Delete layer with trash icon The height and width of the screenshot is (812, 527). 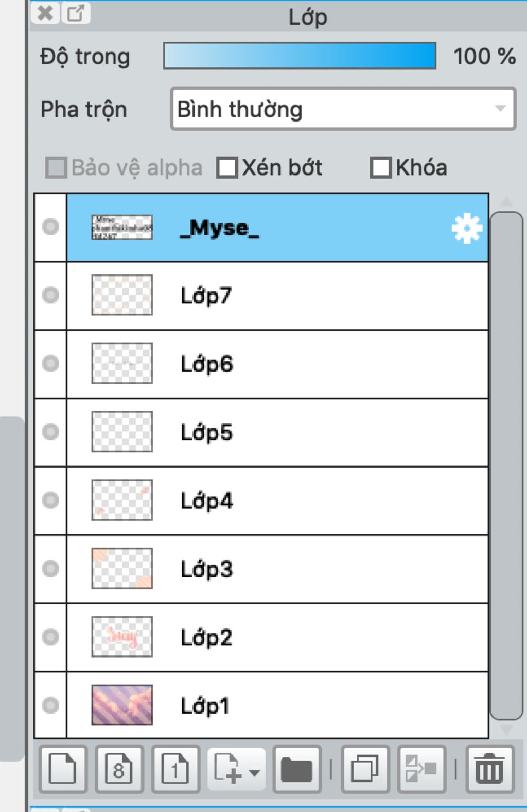point(489,769)
